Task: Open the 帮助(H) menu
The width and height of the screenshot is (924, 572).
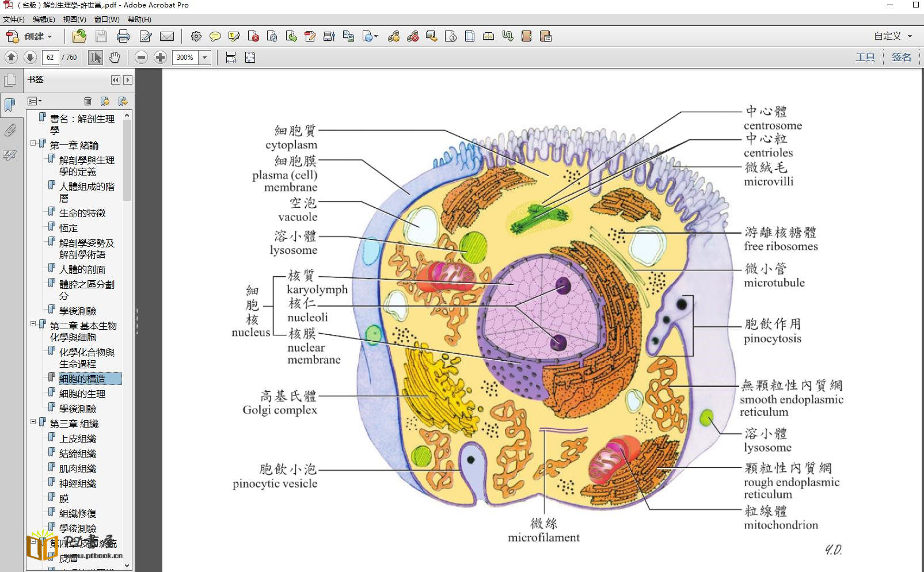Action: tap(139, 19)
